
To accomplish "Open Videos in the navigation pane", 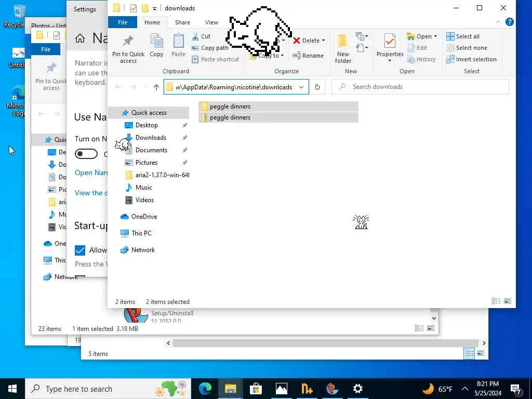I will click(x=144, y=200).
